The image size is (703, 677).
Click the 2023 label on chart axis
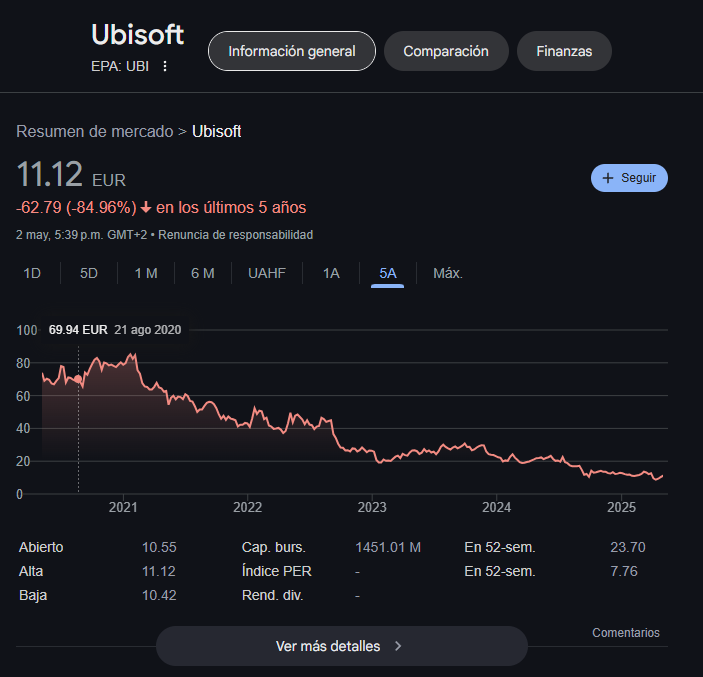coord(372,507)
